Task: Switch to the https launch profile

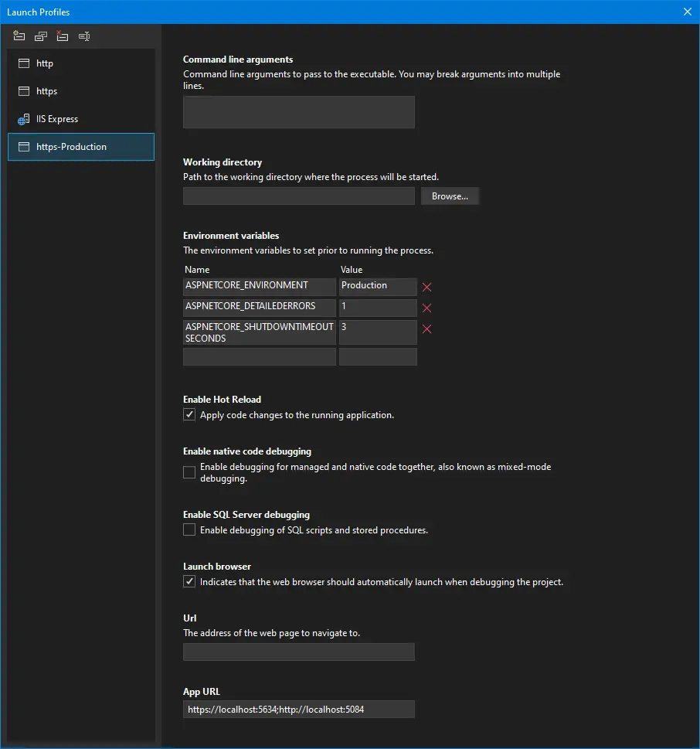Action: coord(46,91)
